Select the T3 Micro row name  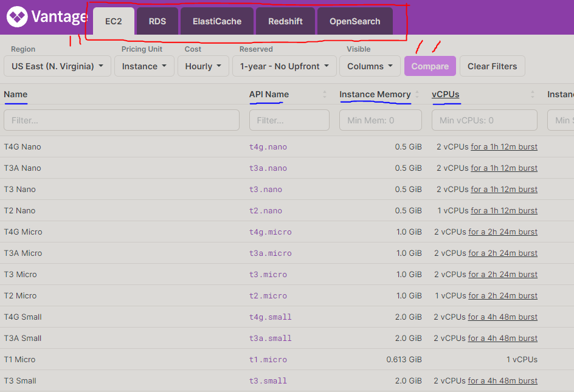tap(21, 274)
